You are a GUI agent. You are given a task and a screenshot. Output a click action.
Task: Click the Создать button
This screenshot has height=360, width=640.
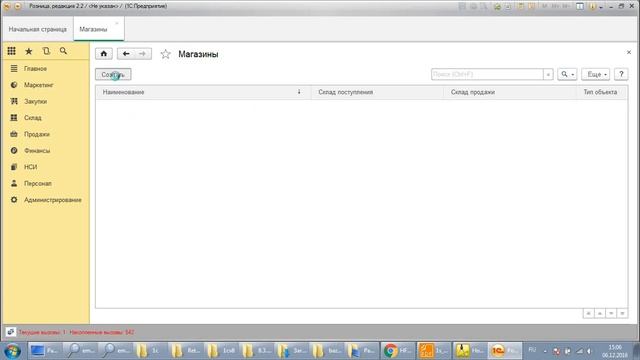pos(113,75)
